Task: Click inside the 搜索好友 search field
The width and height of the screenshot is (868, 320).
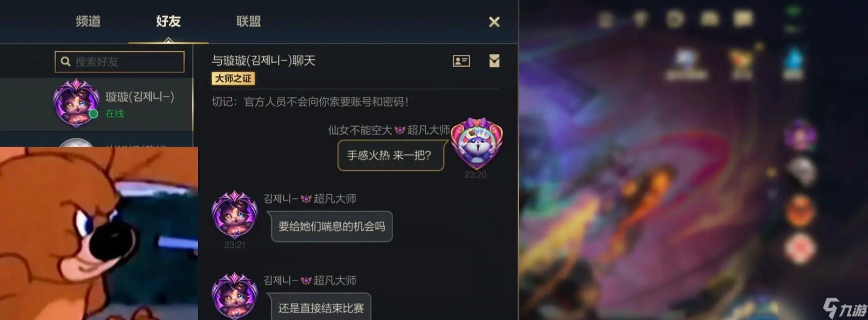Action: pyautogui.click(x=120, y=61)
